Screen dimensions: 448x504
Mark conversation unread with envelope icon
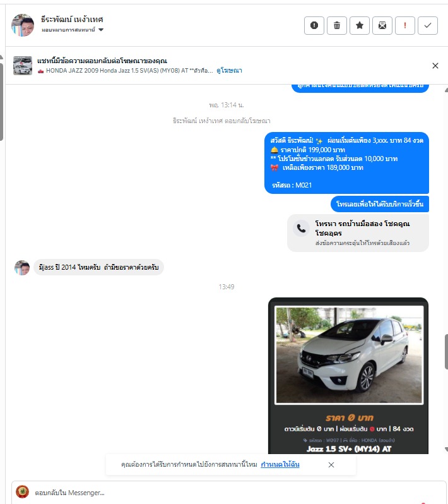click(x=382, y=25)
